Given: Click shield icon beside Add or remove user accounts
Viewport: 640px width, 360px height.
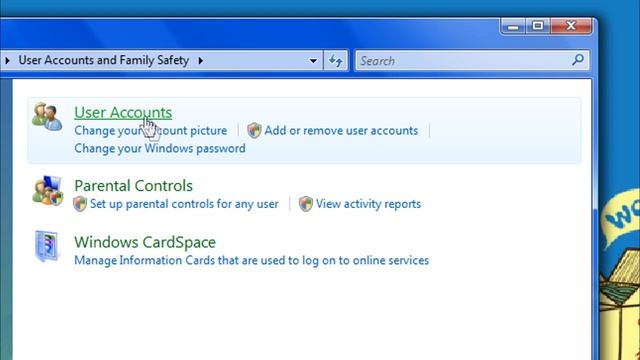Looking at the screenshot, I should pos(254,131).
